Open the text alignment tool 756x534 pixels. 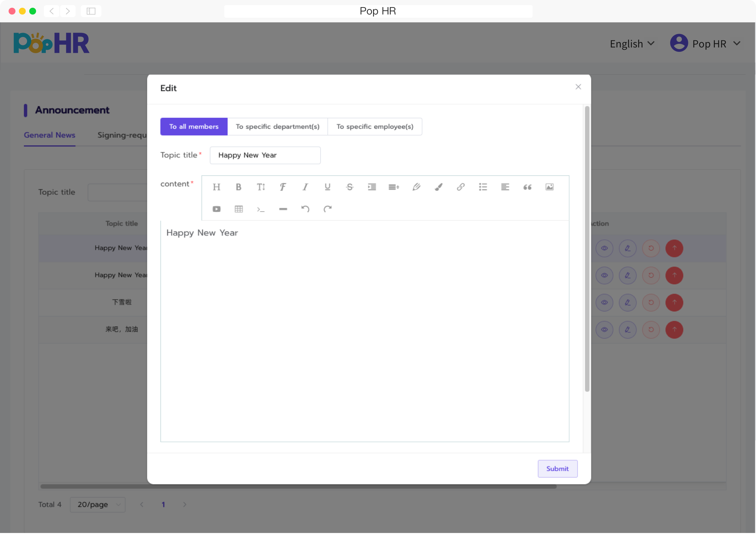point(505,187)
